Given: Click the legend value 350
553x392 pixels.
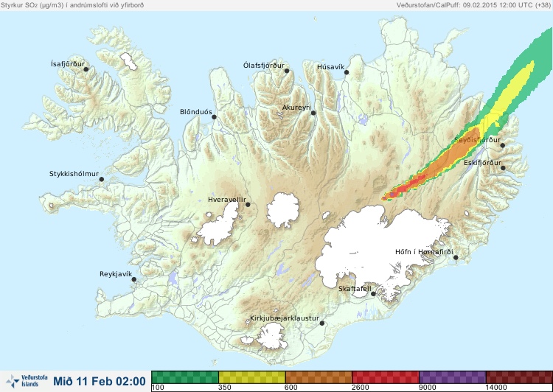Looking at the screenshot, I should 225,388.
